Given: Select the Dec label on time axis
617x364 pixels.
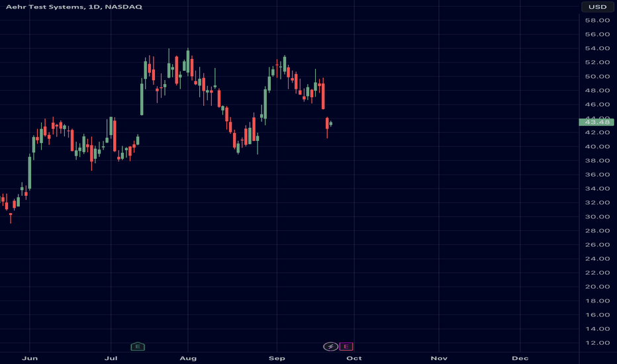Looking at the screenshot, I should (520, 358).
